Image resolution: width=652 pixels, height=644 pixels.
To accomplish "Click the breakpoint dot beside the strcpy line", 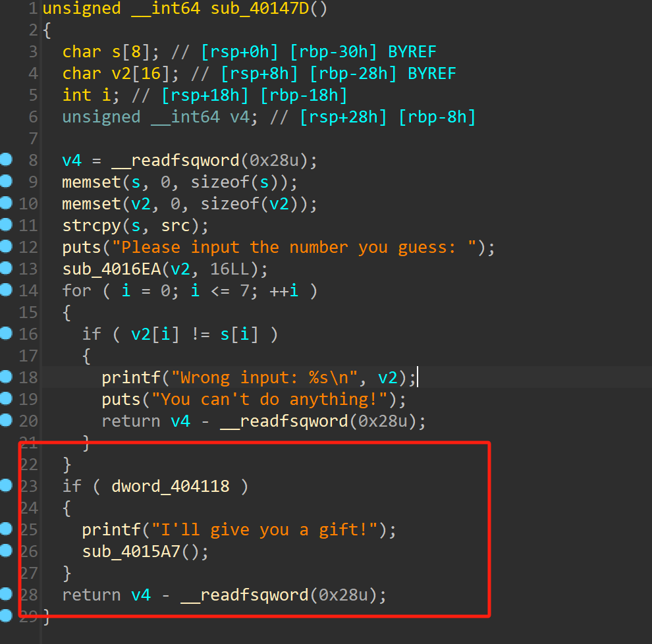I will 5,225.
